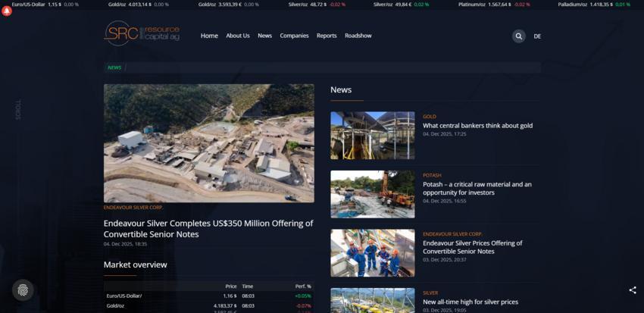Click the Gold/oz 4.013,14 $ ticker entry
Viewport: 644px width, 313px height.
click(139, 5)
